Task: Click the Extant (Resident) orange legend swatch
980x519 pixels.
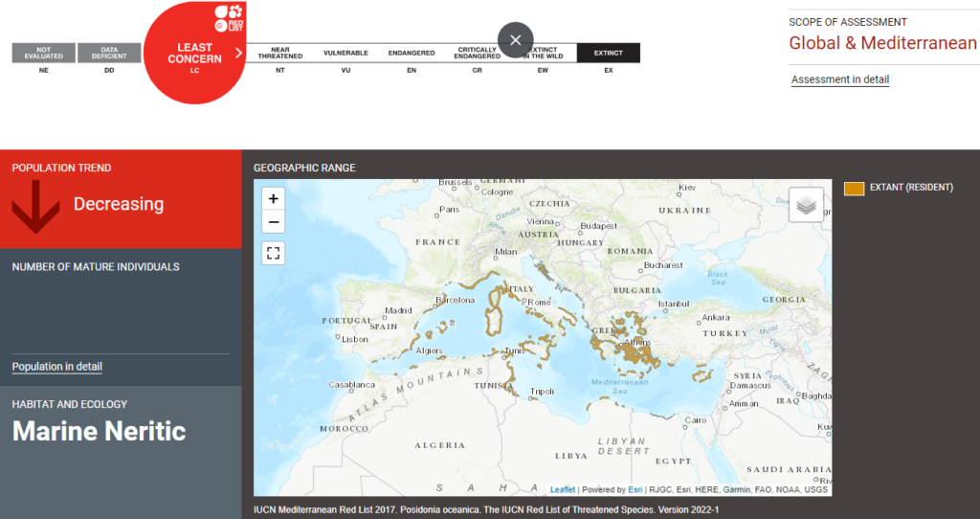Action: (x=854, y=189)
